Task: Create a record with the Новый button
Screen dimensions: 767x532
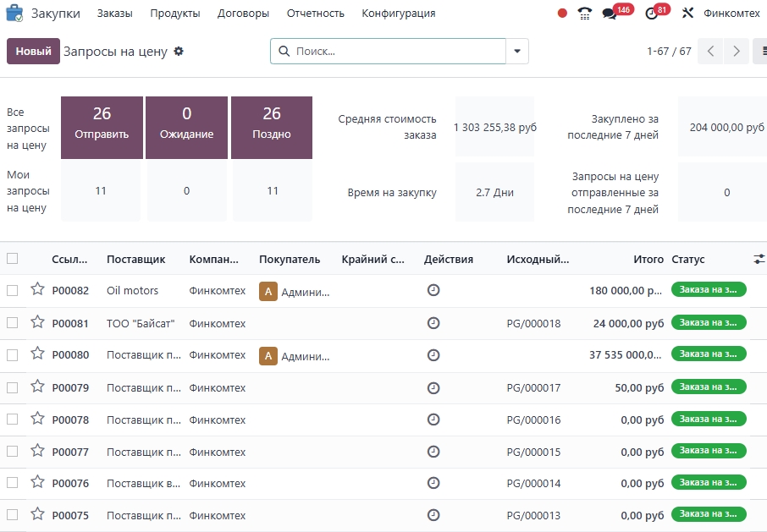Action: pyautogui.click(x=33, y=51)
